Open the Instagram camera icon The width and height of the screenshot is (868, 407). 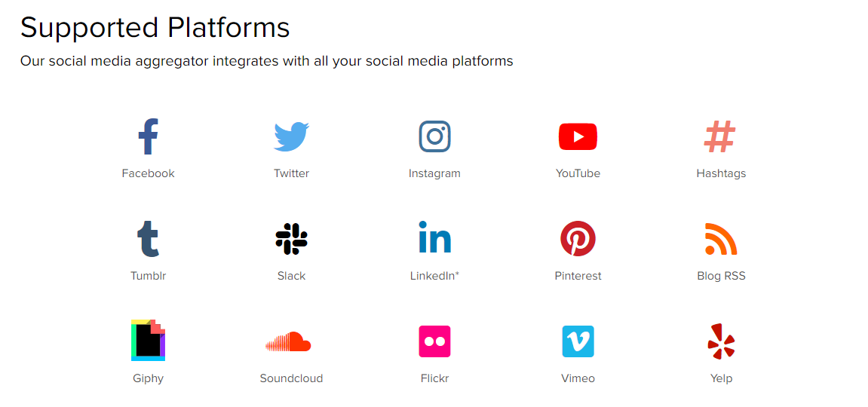434,136
